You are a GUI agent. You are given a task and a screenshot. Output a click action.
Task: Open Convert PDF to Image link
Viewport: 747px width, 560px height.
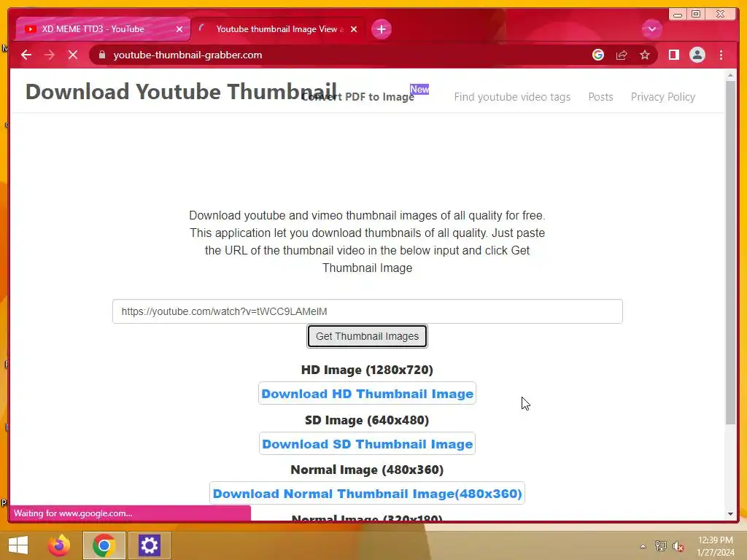[357, 97]
